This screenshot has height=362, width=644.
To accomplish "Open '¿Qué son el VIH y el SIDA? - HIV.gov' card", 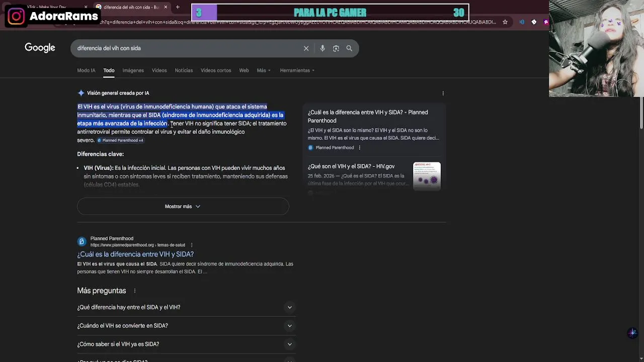I will 351,166.
